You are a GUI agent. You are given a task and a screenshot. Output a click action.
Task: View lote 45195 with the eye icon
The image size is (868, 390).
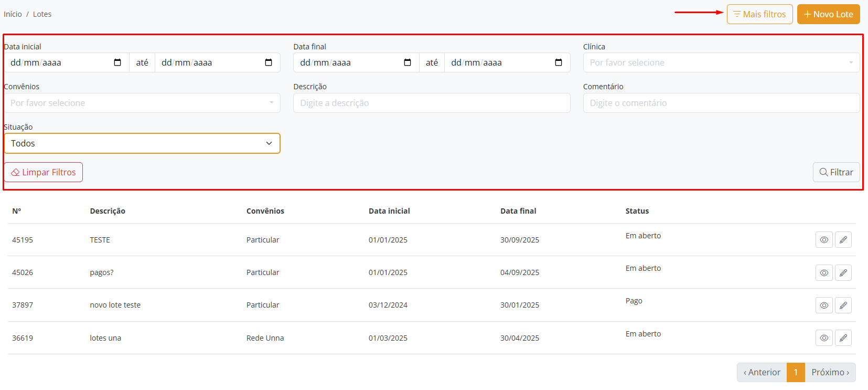coord(824,240)
